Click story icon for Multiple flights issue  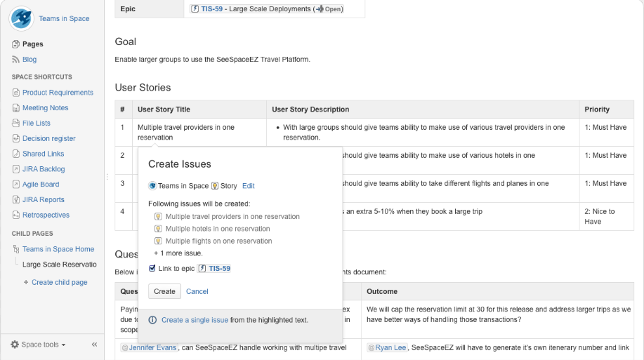(x=158, y=241)
